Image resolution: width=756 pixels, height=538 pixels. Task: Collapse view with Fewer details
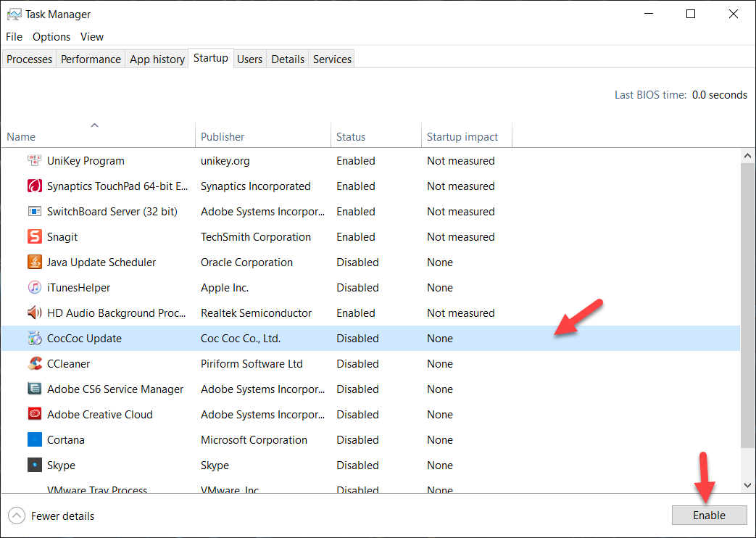(51, 516)
